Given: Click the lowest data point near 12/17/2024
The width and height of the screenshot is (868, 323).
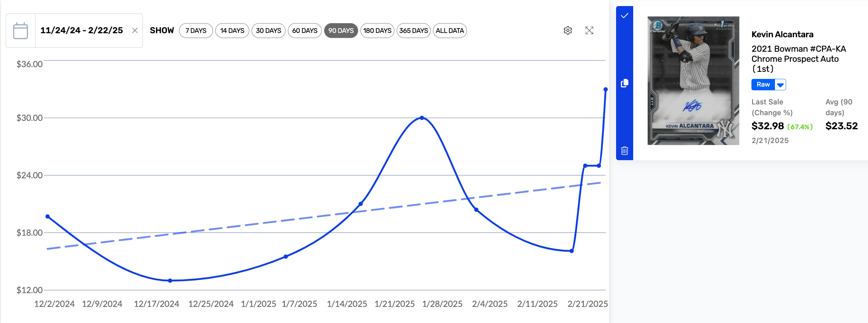Looking at the screenshot, I should point(170,281).
